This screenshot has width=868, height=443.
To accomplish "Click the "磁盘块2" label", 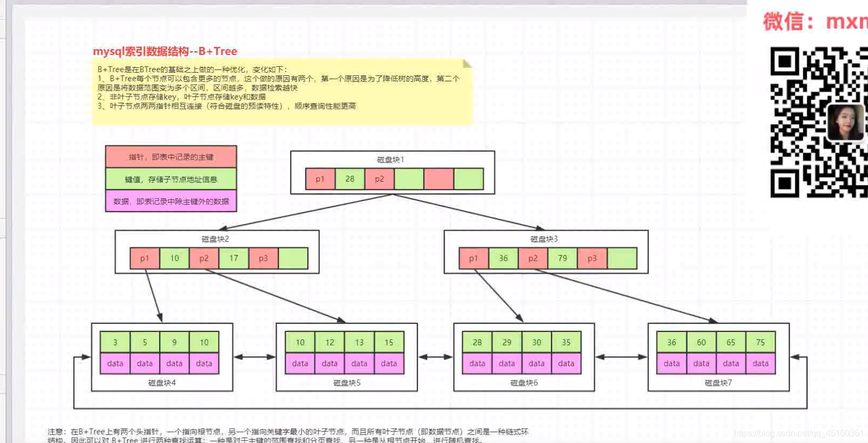I will [215, 239].
